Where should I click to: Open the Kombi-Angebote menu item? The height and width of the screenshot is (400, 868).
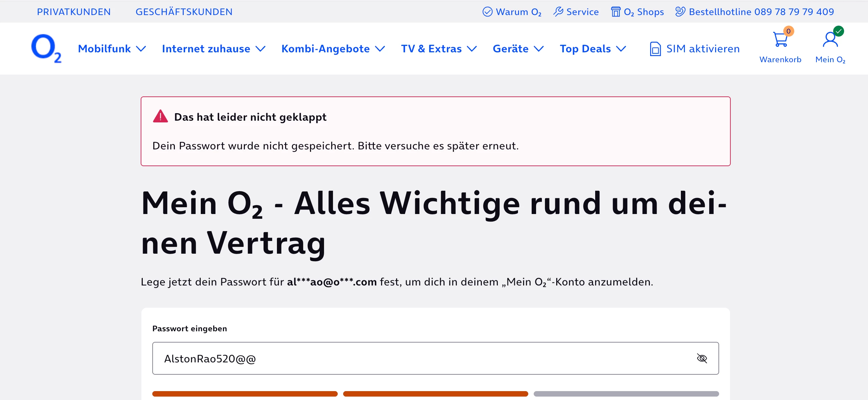(325, 49)
